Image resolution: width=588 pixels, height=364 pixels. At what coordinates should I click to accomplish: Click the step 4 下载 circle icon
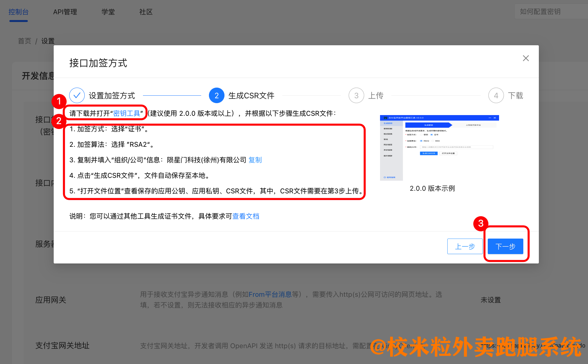point(496,95)
